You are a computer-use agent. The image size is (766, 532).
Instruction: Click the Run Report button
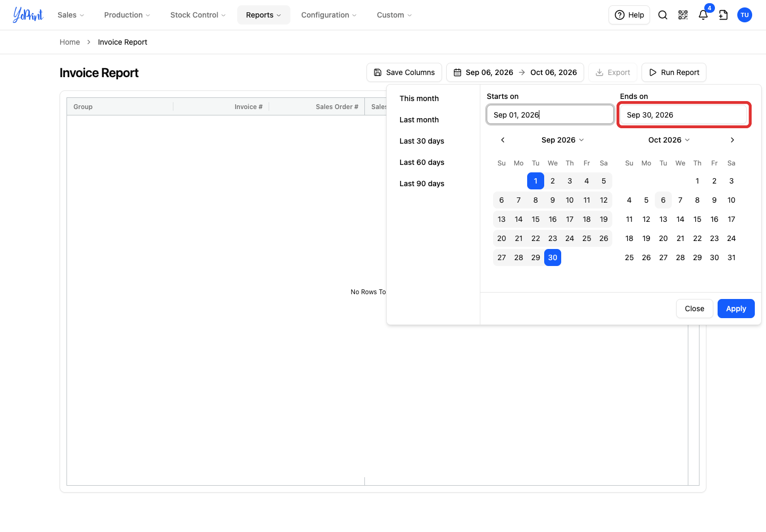point(674,72)
